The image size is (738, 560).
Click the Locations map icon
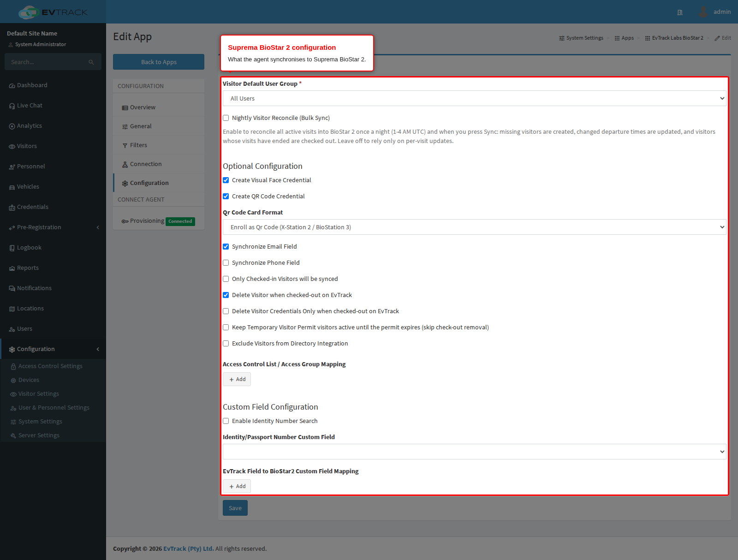click(12, 309)
